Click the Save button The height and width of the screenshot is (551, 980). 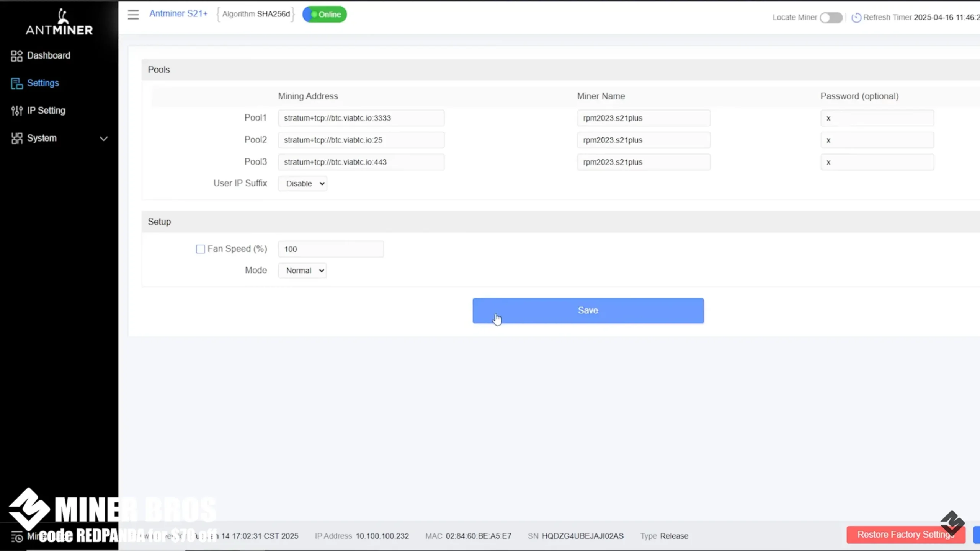(x=588, y=311)
